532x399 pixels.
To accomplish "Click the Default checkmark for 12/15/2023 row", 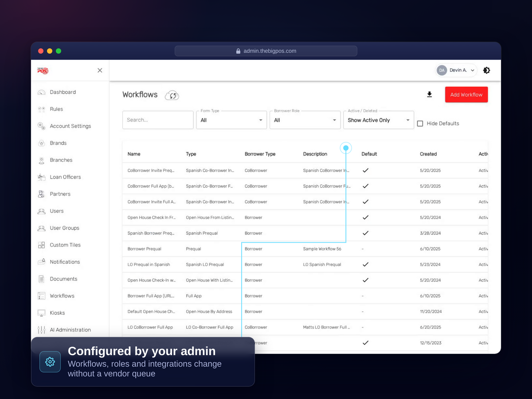I will 365,343.
